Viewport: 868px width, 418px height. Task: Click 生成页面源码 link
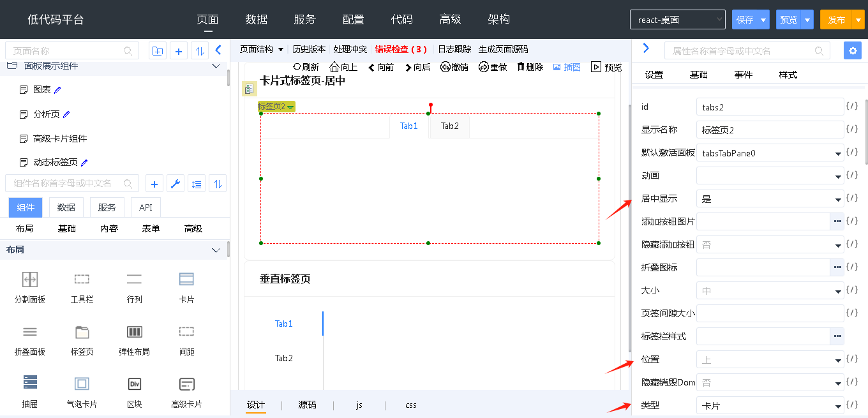coord(504,49)
